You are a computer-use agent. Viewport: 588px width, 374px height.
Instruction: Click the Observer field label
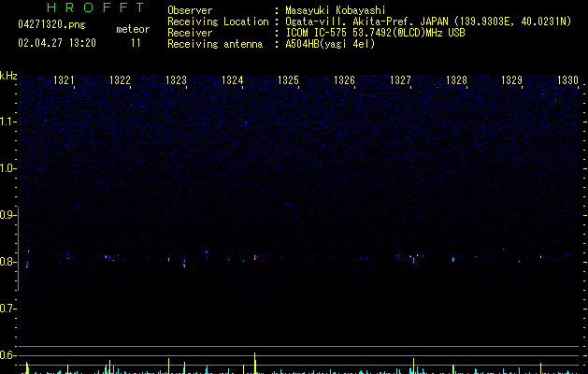[x=190, y=10]
